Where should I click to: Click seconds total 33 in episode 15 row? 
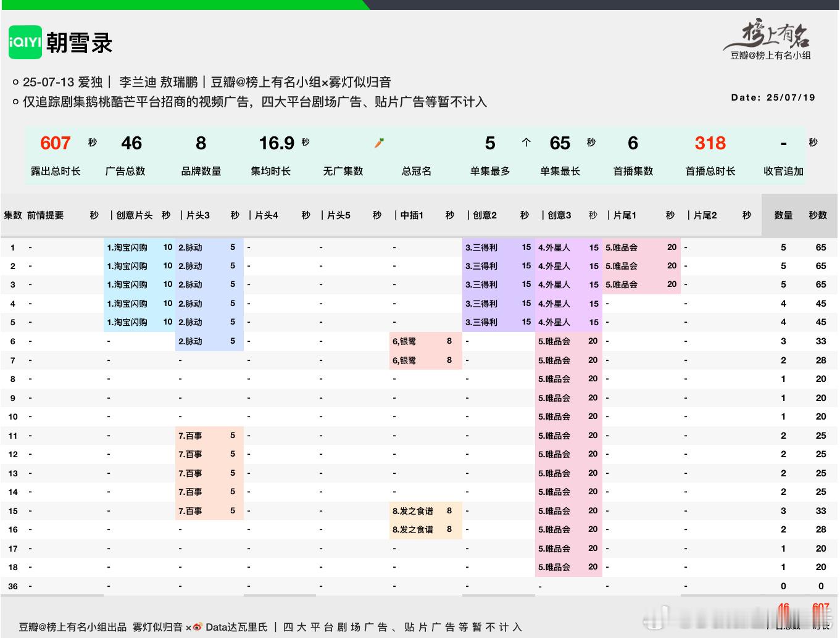click(x=820, y=511)
